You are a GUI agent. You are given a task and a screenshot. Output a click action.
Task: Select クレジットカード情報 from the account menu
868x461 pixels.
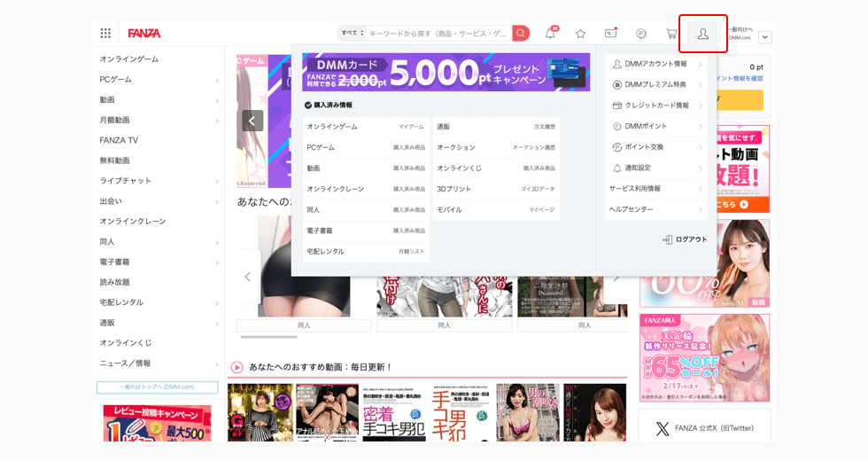tap(656, 105)
